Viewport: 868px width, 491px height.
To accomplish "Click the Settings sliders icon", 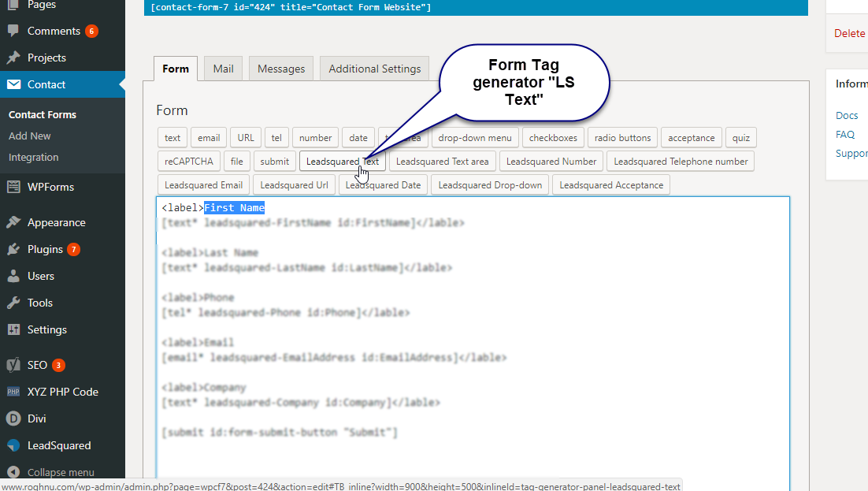I will tap(13, 329).
